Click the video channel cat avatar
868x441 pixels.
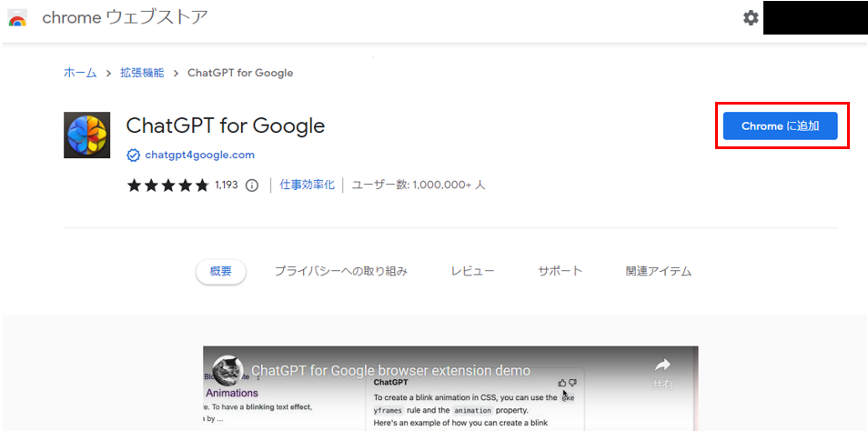tap(227, 371)
